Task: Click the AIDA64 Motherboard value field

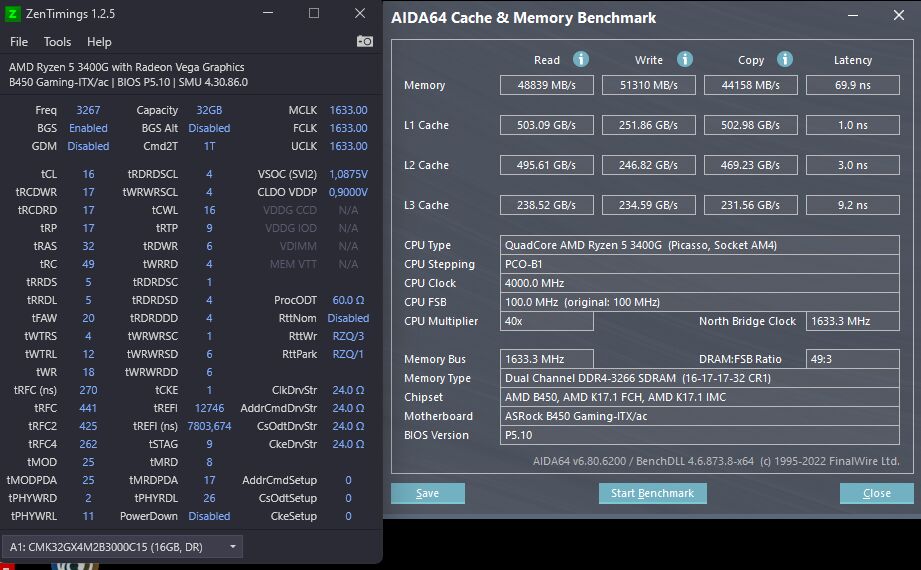Action: click(700, 416)
